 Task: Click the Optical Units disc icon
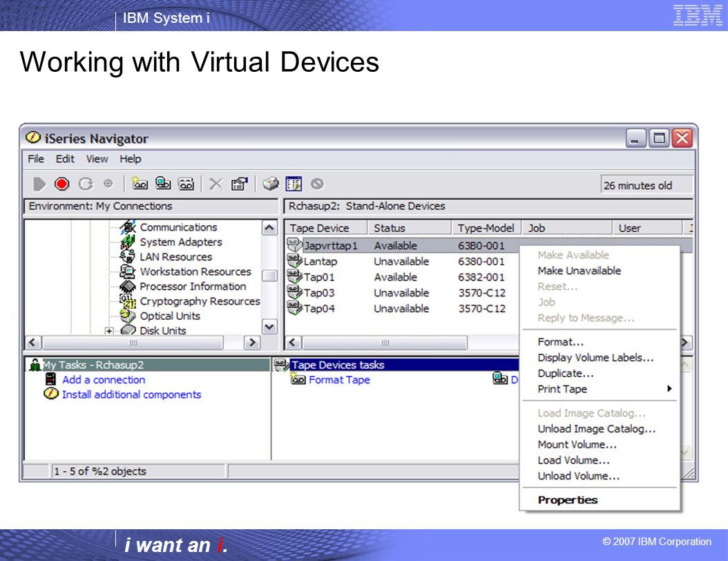coord(128,316)
